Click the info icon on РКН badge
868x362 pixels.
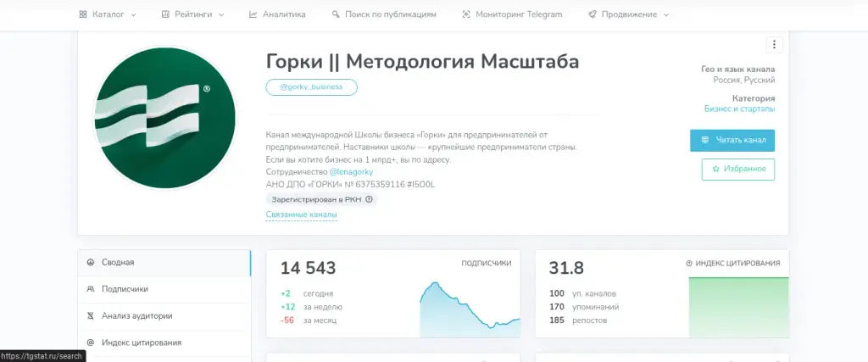(370, 199)
